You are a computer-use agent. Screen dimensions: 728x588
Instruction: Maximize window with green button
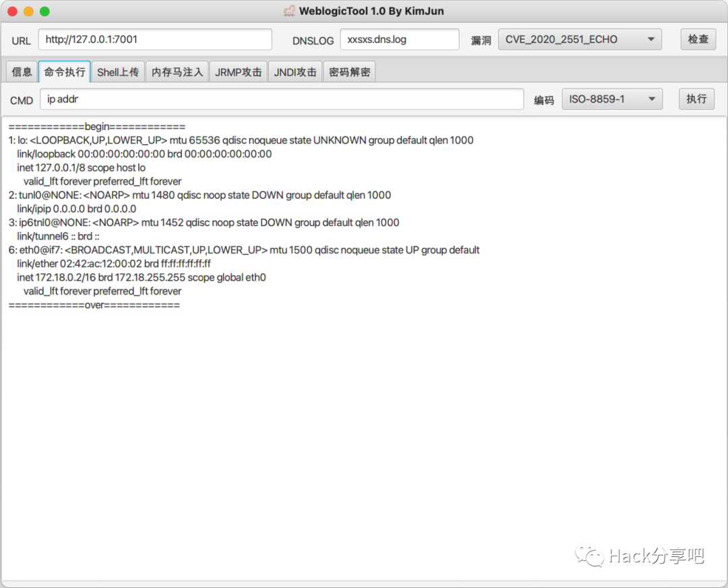click(x=44, y=11)
